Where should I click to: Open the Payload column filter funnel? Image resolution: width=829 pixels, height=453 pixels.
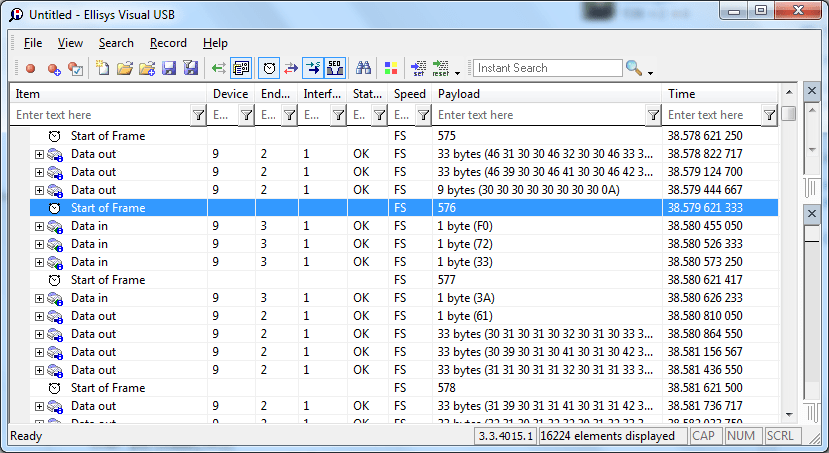pyautogui.click(x=653, y=115)
